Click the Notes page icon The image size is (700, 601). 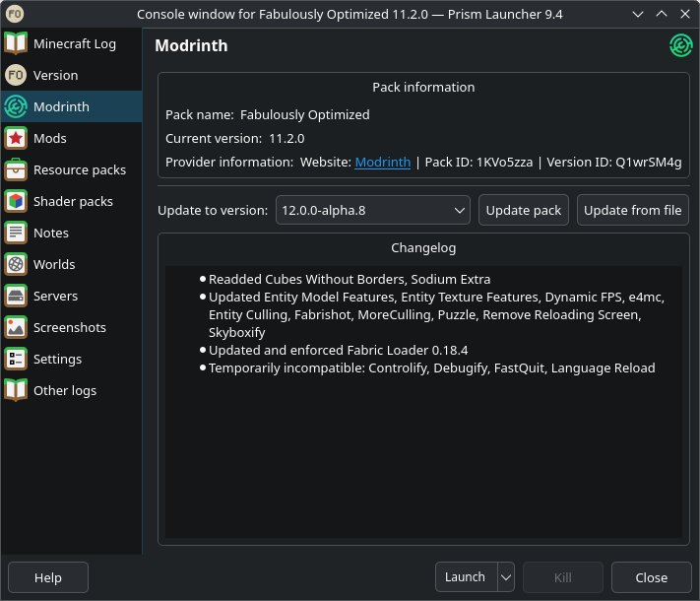point(16,233)
